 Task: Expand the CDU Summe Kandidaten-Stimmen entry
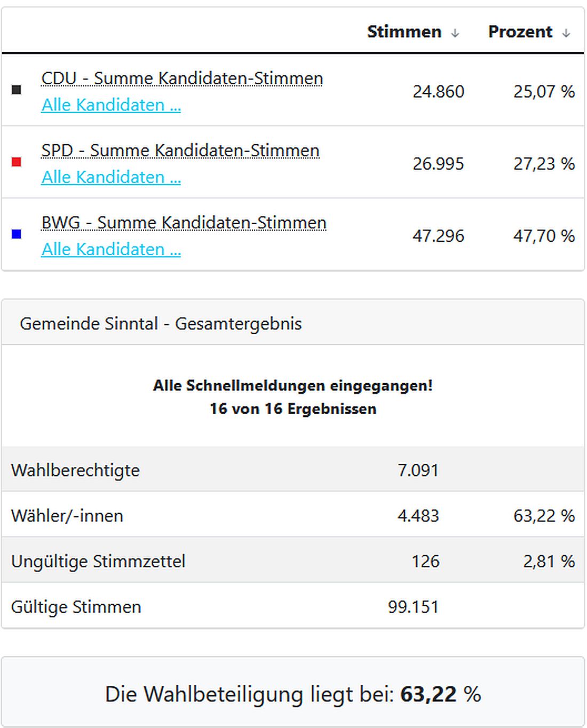tap(182, 78)
